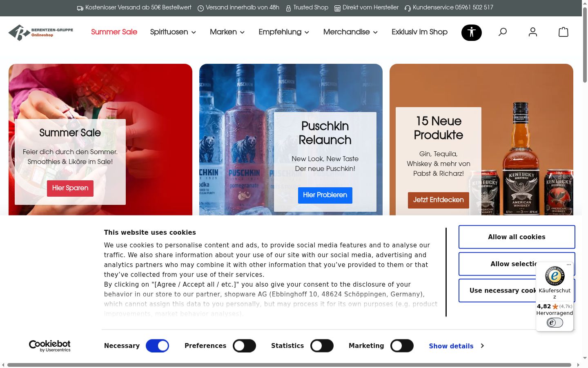Click the Trusted Shop text in top bar

(x=311, y=7)
